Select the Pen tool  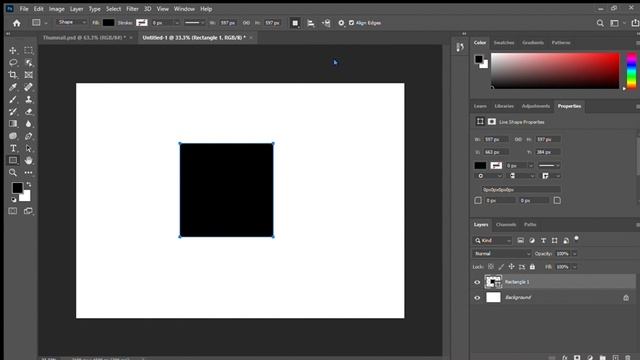click(x=28, y=136)
